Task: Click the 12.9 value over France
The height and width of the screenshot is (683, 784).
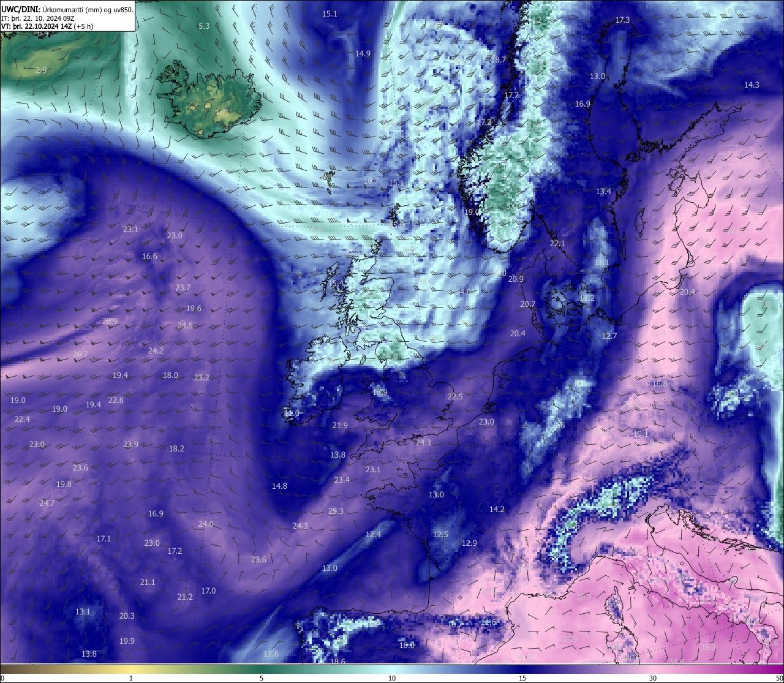Action: [x=469, y=543]
